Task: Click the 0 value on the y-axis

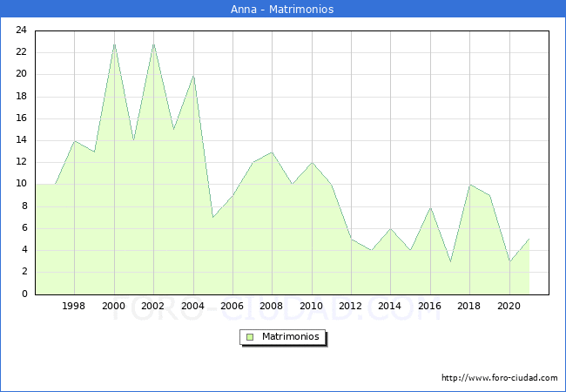Action: 25,294
